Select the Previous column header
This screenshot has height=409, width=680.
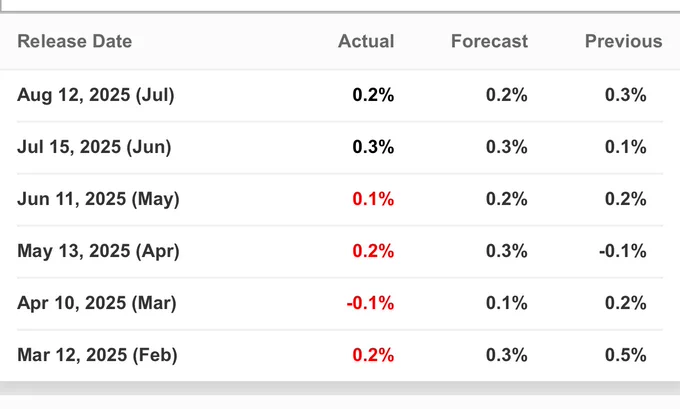click(x=623, y=42)
